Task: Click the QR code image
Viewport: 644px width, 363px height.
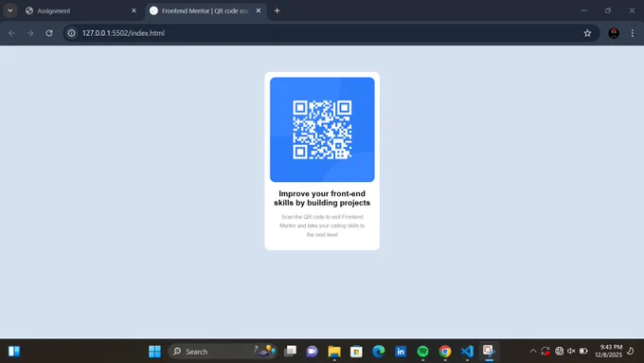Action: [x=322, y=130]
